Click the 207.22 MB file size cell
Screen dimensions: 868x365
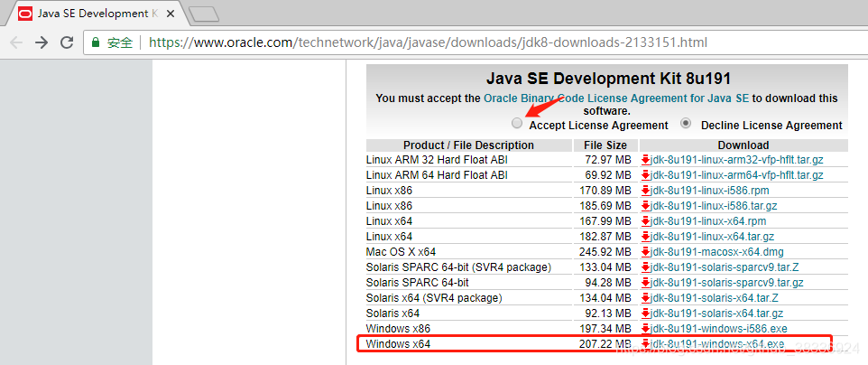605,344
